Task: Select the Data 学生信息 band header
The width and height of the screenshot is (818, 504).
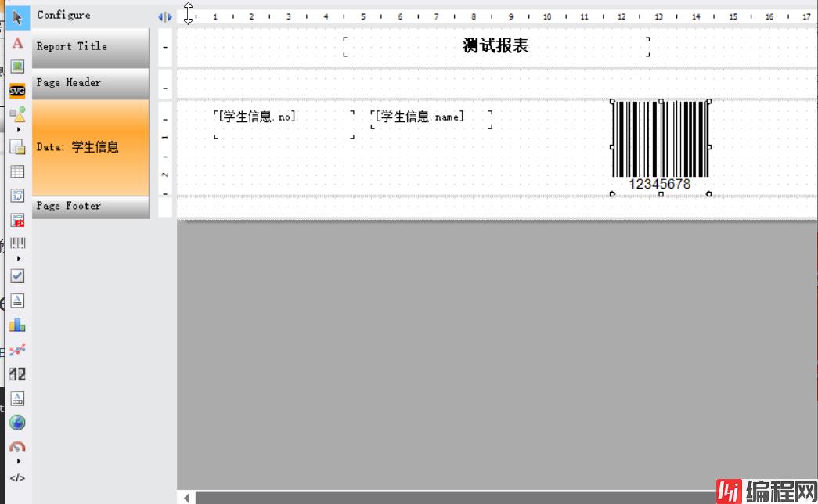Action: tap(90, 147)
